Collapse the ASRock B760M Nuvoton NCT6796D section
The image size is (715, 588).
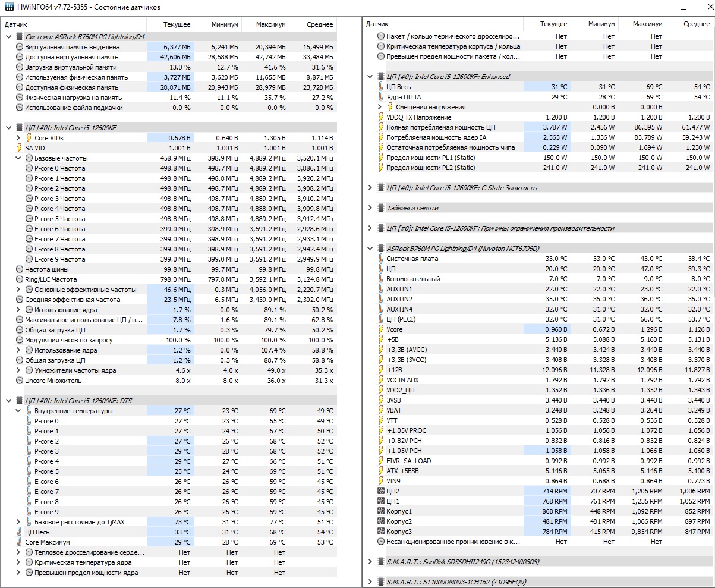click(370, 249)
